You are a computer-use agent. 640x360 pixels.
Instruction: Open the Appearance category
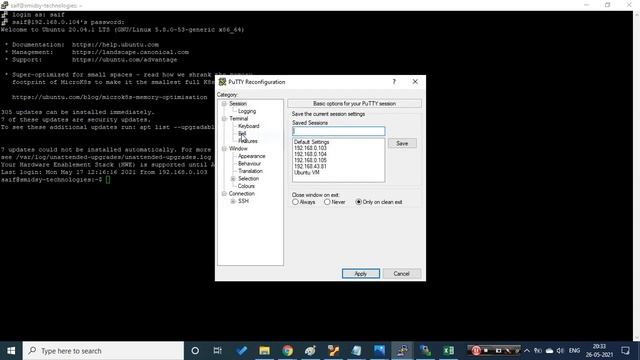coord(251,156)
